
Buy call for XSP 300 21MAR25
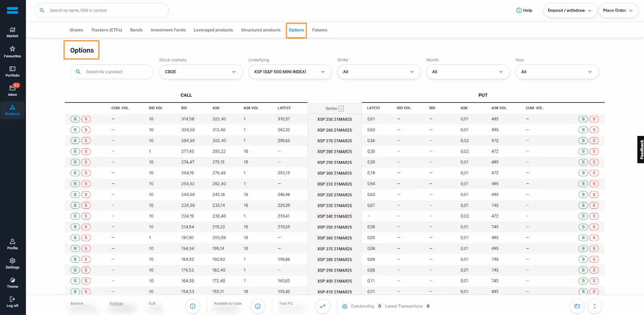[75, 173]
